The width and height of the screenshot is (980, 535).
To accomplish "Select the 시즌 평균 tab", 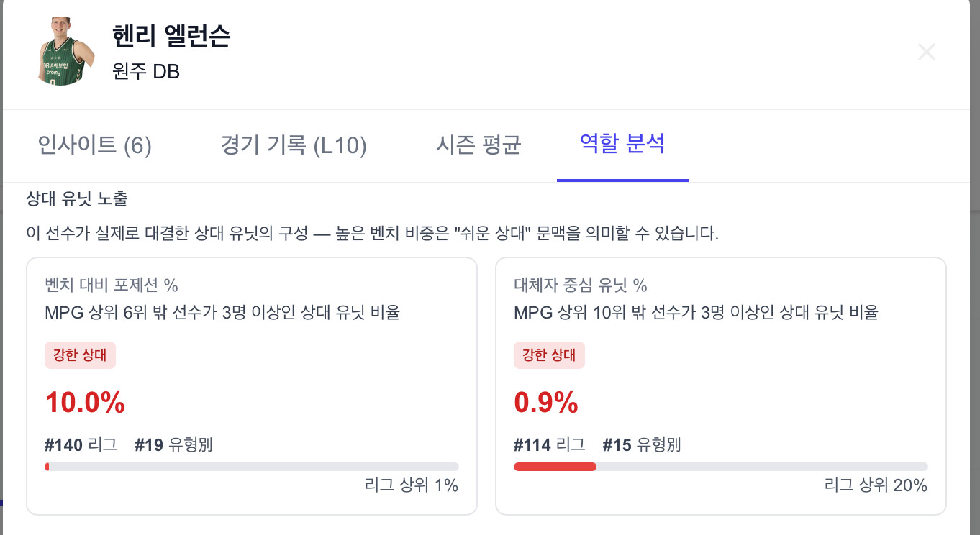I will [x=478, y=145].
